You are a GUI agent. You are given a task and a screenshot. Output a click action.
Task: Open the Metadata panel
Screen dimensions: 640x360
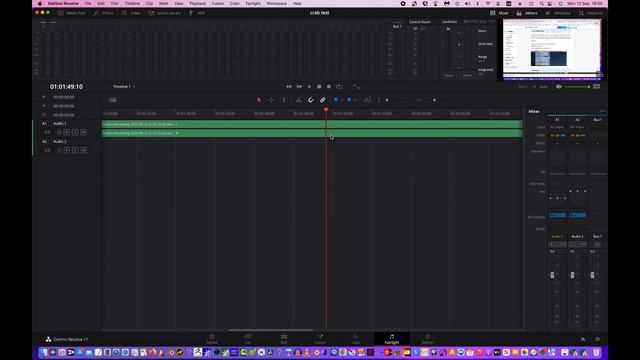pos(558,13)
